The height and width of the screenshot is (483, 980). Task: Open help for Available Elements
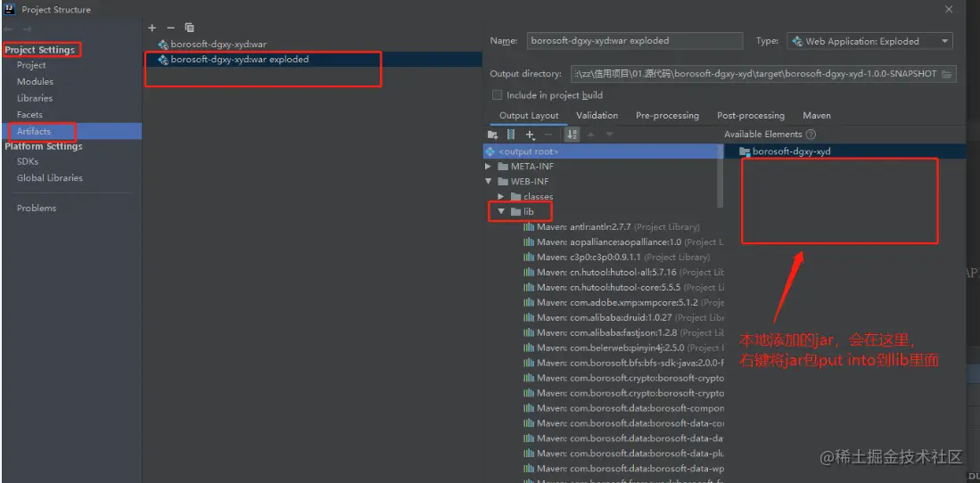pos(811,135)
